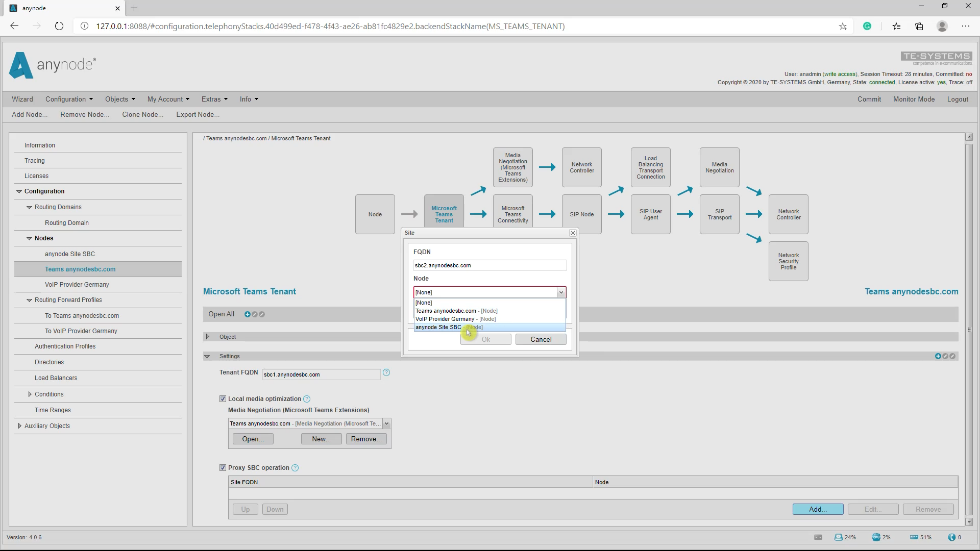Click the active calls phone icon
The width and height of the screenshot is (980, 551).
[x=952, y=537]
